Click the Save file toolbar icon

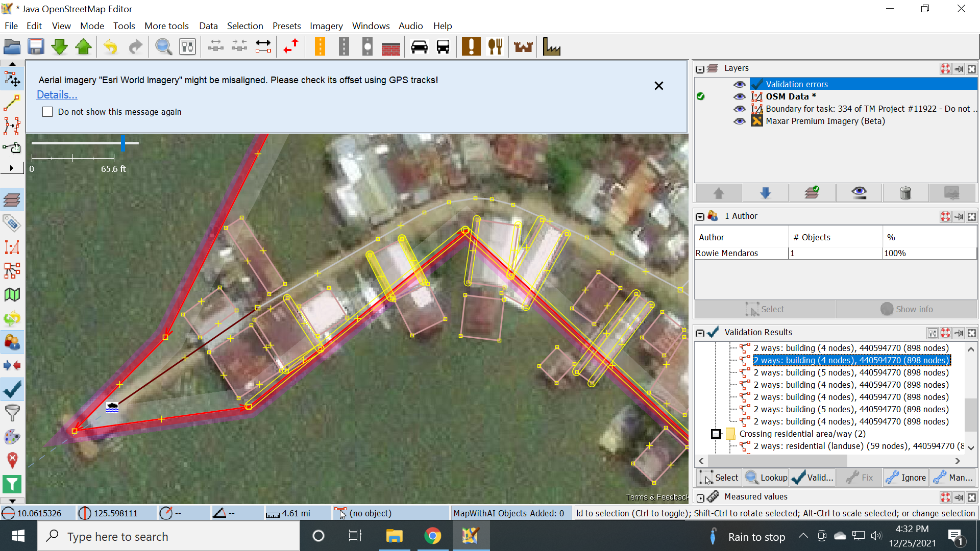(36, 47)
